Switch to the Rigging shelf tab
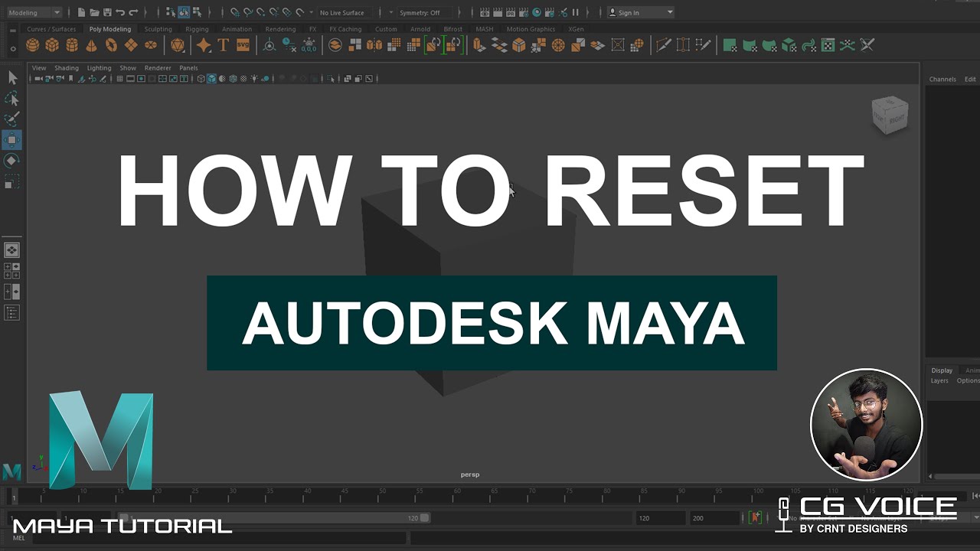Image resolution: width=980 pixels, height=551 pixels. coord(197,29)
